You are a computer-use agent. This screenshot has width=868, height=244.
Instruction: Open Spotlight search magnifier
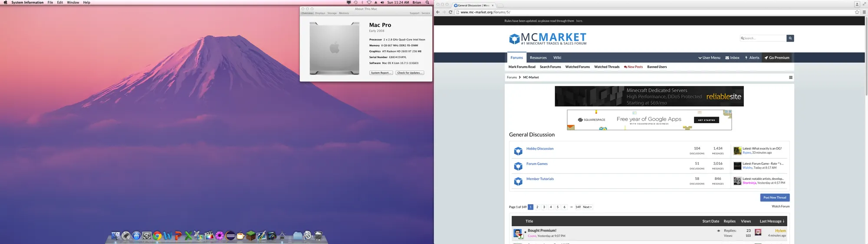427,2
